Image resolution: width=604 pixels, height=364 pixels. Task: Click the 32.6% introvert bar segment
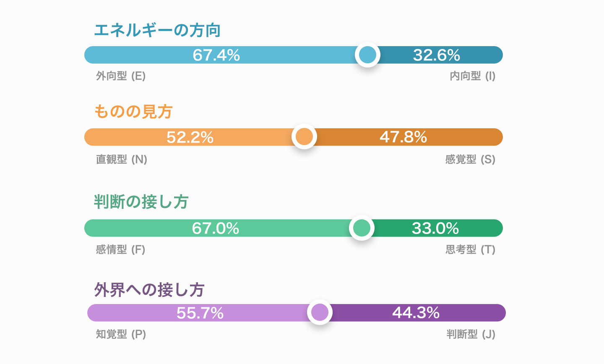(x=437, y=55)
